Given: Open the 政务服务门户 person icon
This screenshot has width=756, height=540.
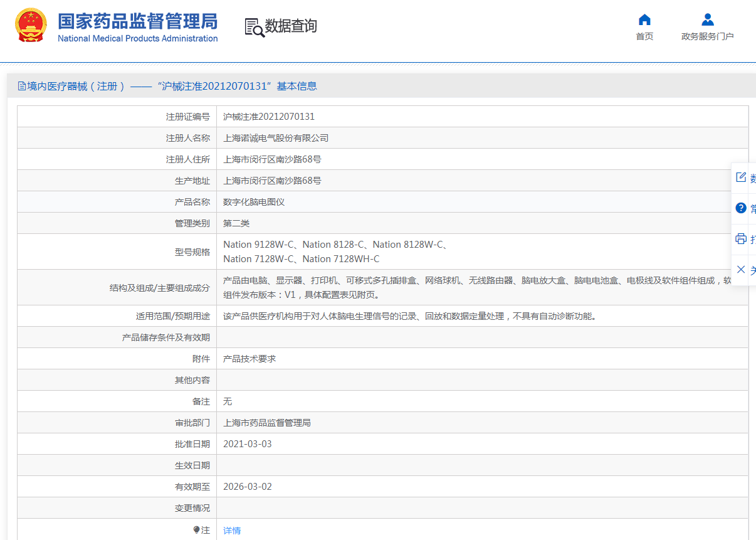Looking at the screenshot, I should pos(707,19).
